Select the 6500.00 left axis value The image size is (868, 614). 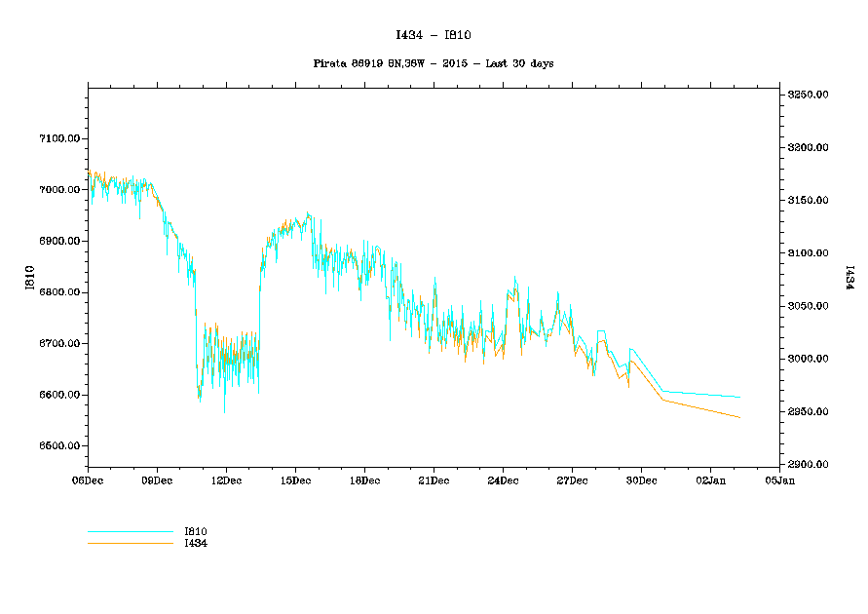pos(58,446)
